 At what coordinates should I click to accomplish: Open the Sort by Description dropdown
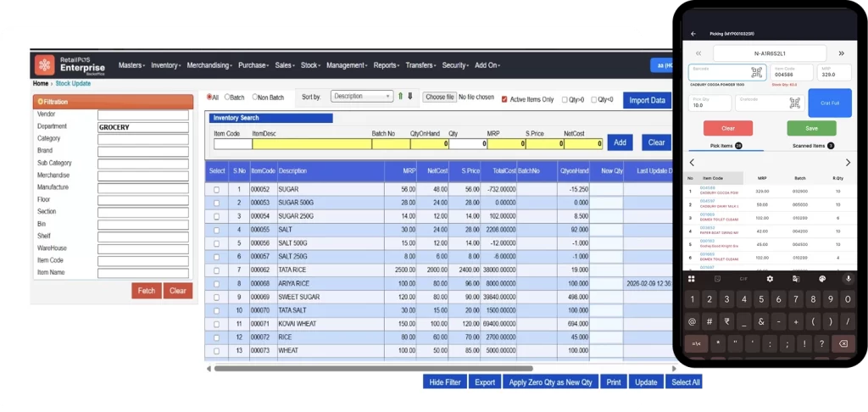click(362, 97)
